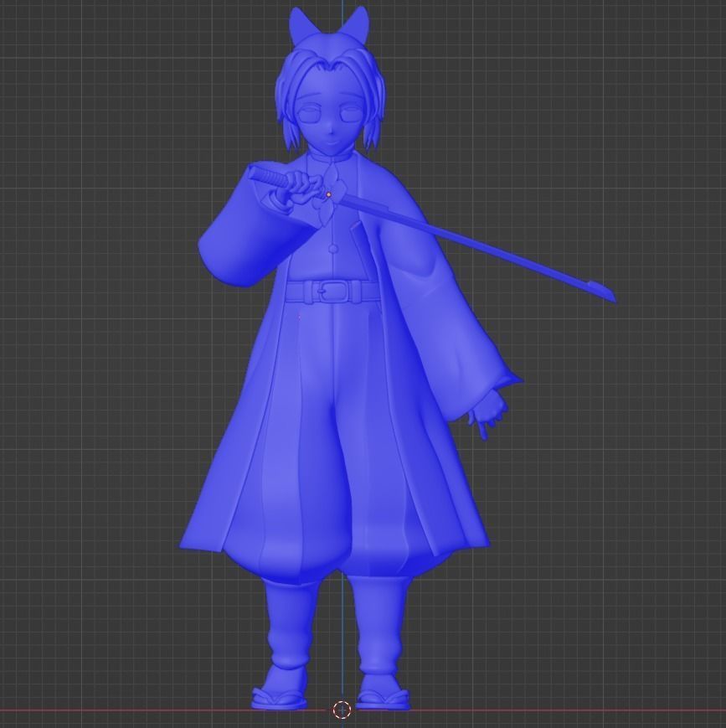Screen dimensions: 726x728
Task: Click the orange object origin dot near sword guard
Action: (x=328, y=194)
